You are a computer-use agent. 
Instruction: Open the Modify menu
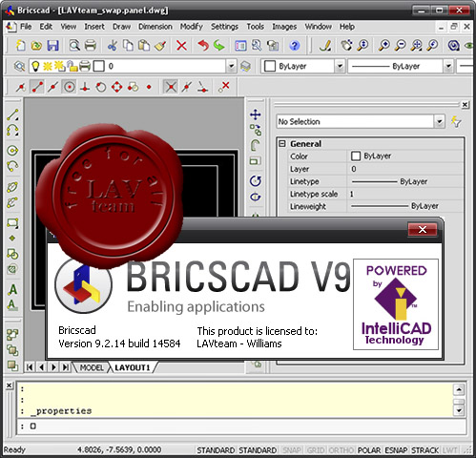click(192, 27)
